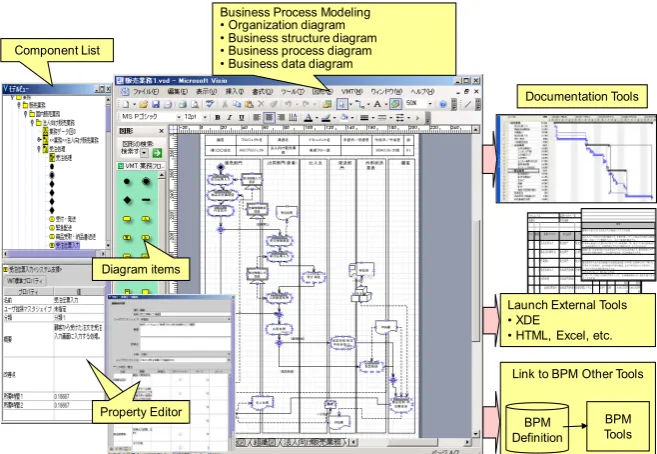Open the 挿入(I) menu
This screenshot has width=657, height=454.
[x=235, y=91]
